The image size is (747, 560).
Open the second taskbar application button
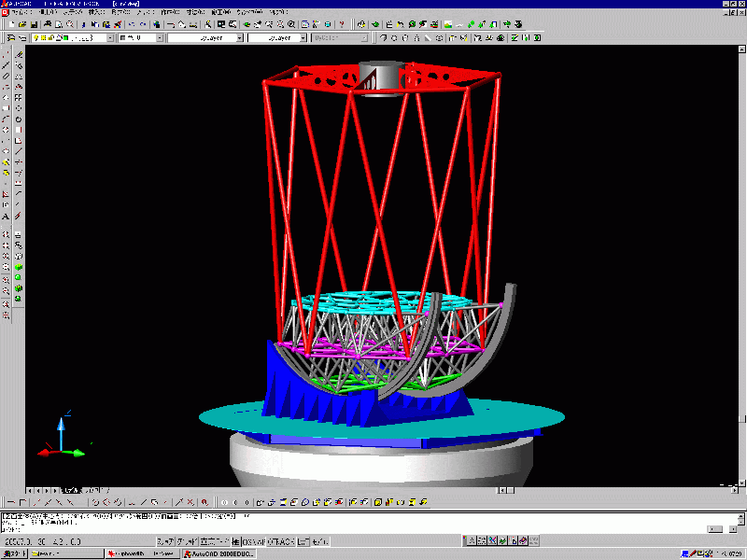[143, 553]
